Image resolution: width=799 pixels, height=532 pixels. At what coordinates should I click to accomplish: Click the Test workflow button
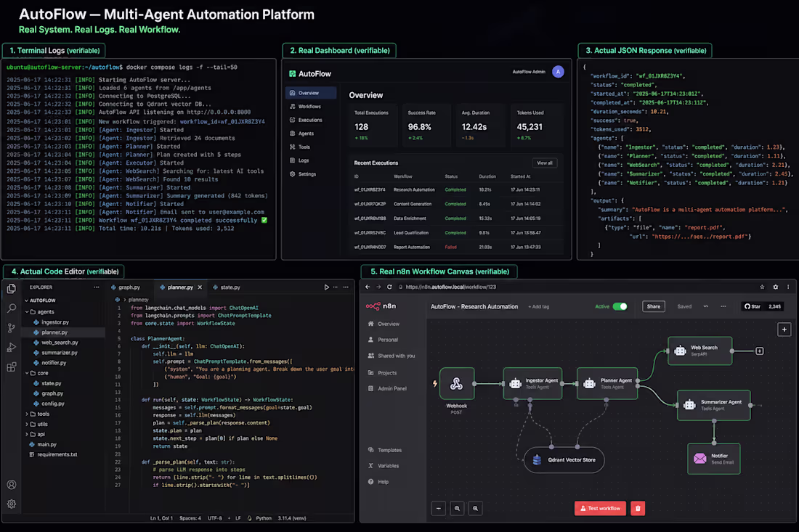click(x=600, y=508)
